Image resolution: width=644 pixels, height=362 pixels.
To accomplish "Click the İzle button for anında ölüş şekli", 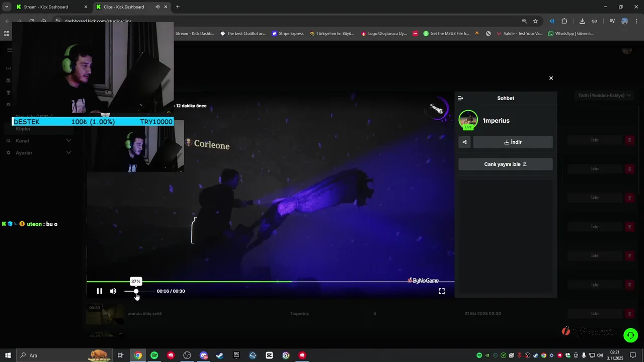I will (x=595, y=314).
